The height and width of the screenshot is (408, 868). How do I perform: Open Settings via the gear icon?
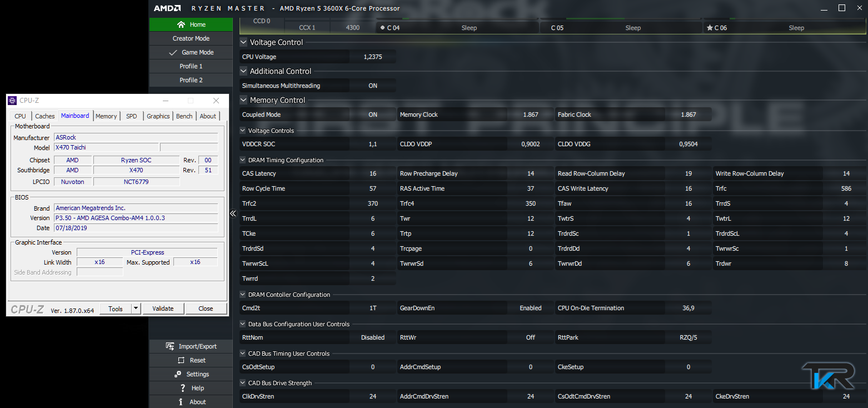pos(178,374)
